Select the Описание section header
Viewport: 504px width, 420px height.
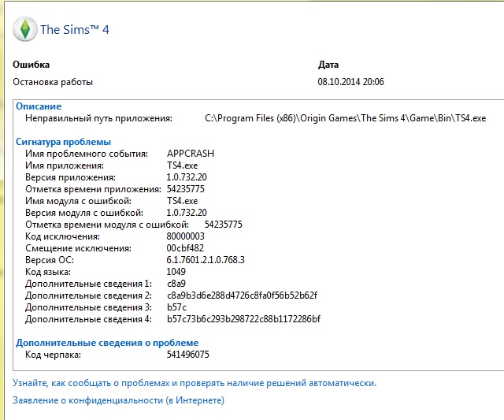[x=39, y=106]
